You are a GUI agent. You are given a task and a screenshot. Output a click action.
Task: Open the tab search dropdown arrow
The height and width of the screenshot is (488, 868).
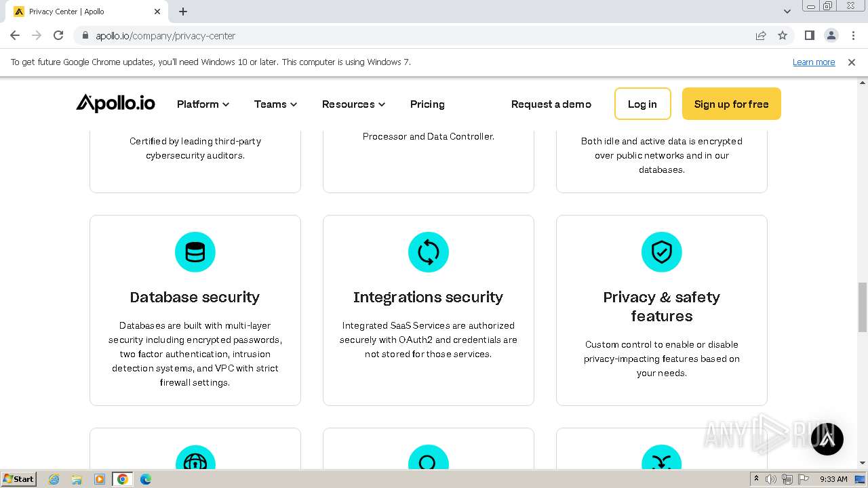(787, 12)
